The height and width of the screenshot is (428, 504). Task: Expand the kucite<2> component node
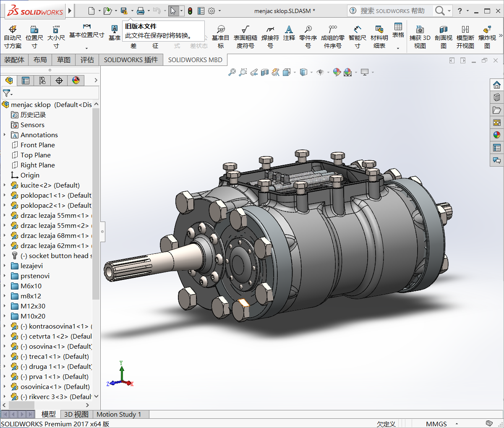(x=5, y=185)
